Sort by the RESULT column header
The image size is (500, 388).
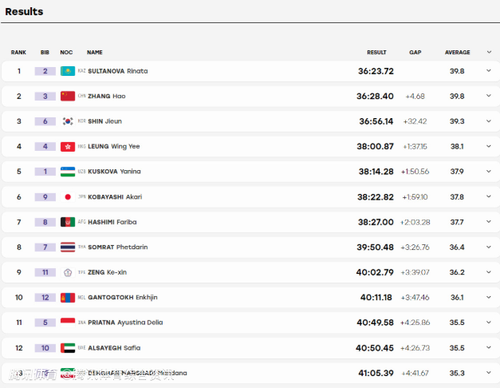[377, 52]
